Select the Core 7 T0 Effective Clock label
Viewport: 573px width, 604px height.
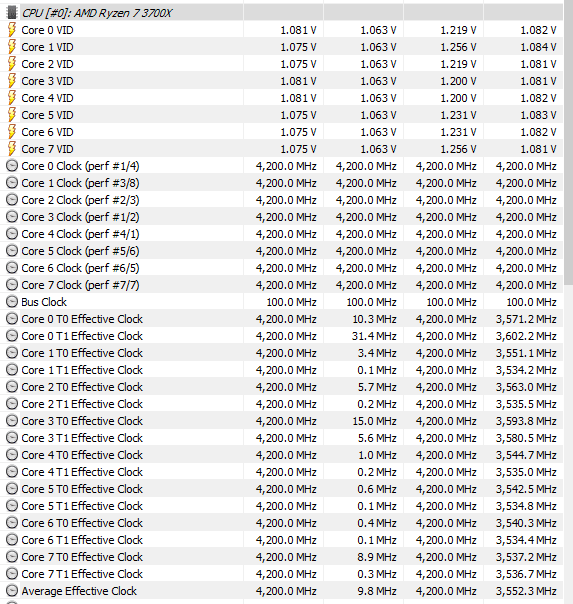point(82,557)
